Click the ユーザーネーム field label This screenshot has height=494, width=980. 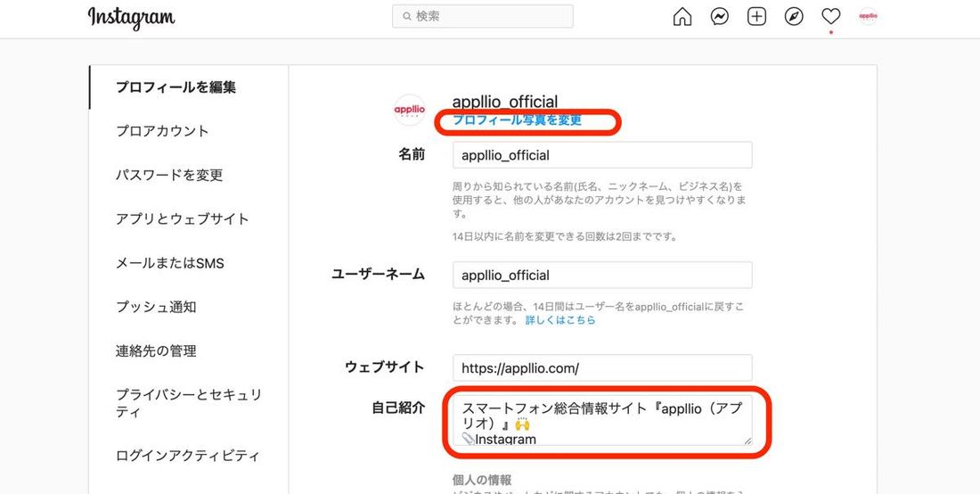378,274
